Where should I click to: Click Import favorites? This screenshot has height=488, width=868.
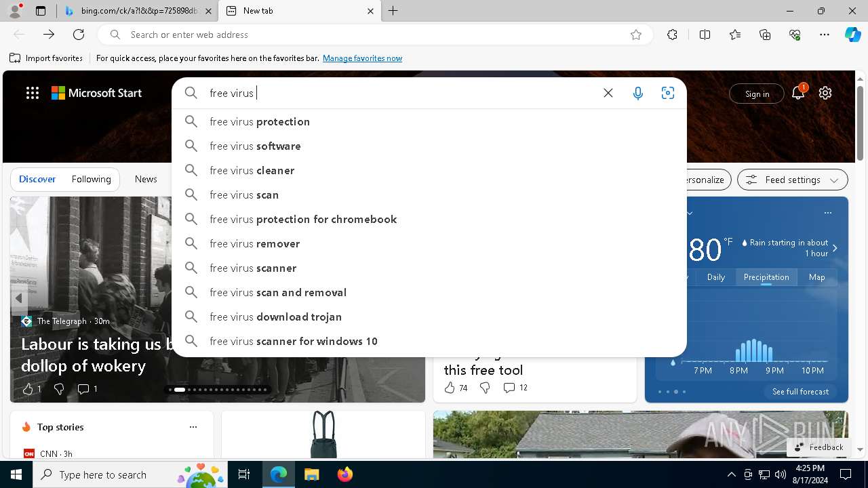click(46, 58)
